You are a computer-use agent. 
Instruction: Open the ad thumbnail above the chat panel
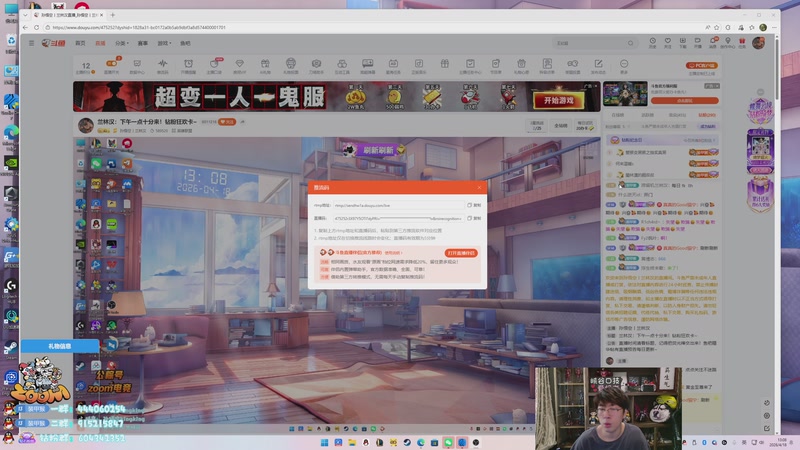[x=625, y=94]
